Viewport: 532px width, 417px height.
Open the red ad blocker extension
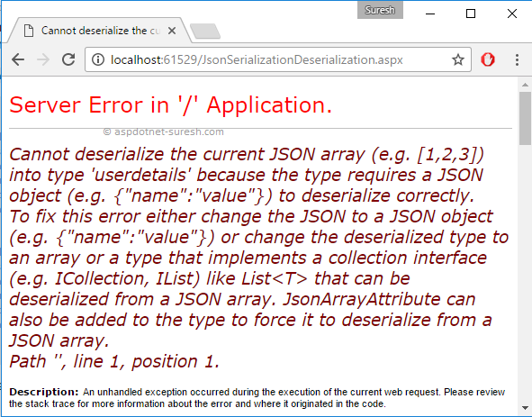[x=488, y=59]
